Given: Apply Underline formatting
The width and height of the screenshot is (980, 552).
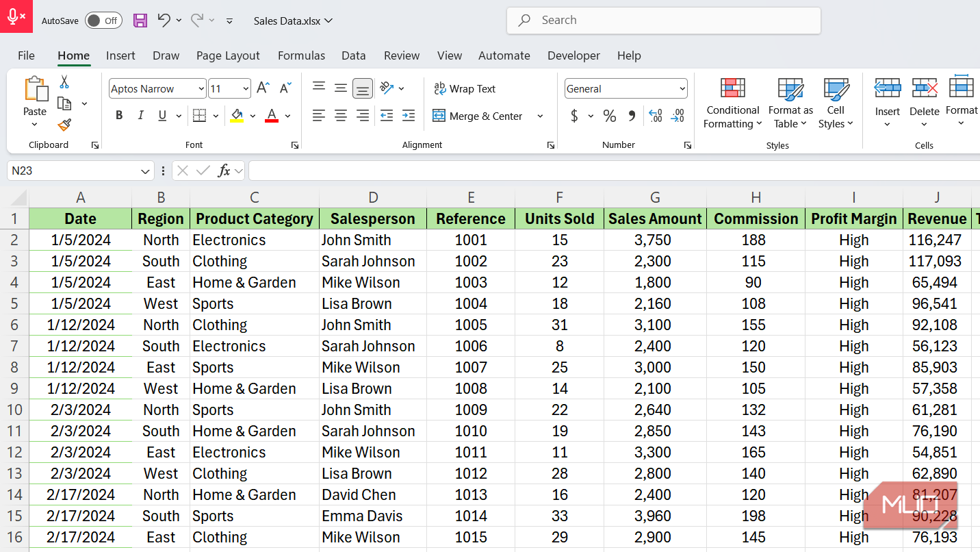Looking at the screenshot, I should tap(162, 116).
